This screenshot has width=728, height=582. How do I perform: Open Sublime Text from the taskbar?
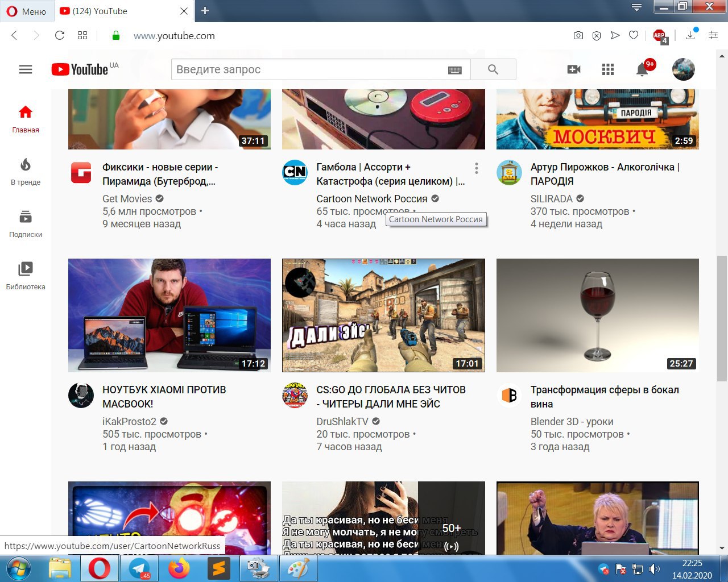point(218,569)
